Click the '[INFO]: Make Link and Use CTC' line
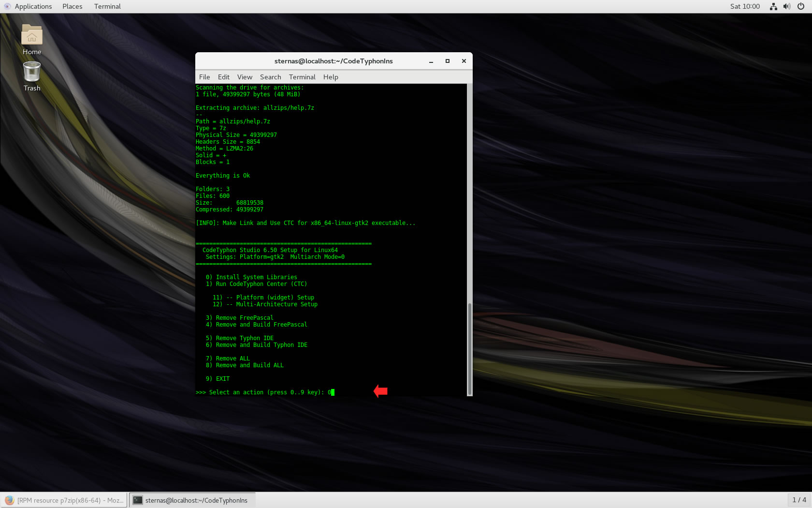 pyautogui.click(x=305, y=223)
